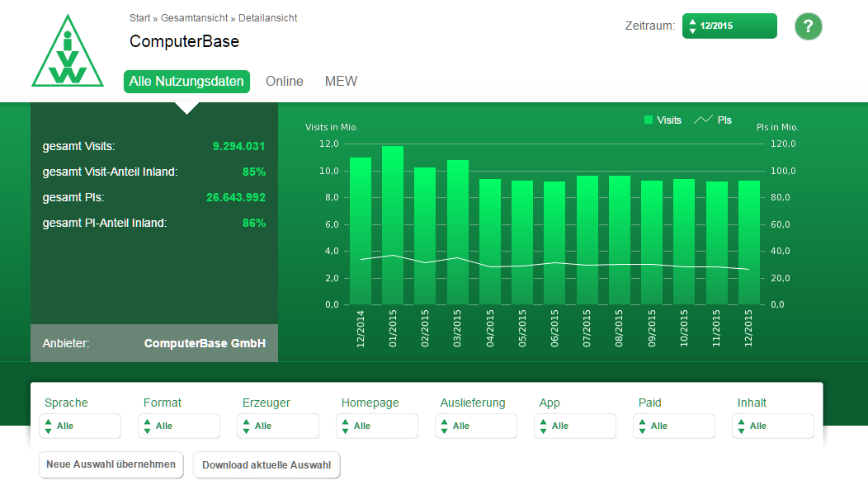The image size is (868, 490).
Task: Click the Visits legend label
Action: pos(668,120)
